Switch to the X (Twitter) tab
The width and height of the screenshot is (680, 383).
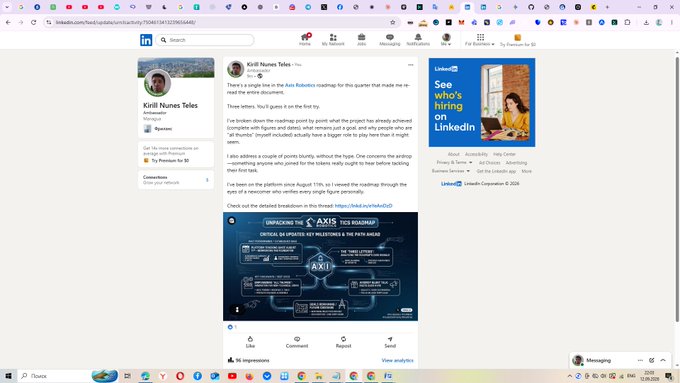coord(324,7)
